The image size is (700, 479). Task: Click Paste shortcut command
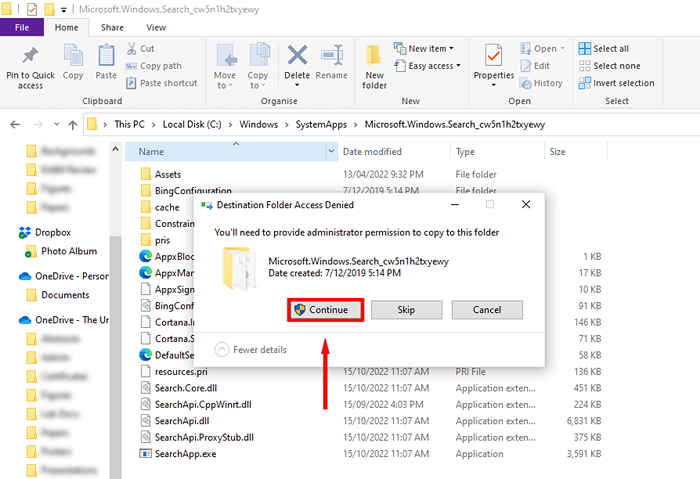pos(161,83)
